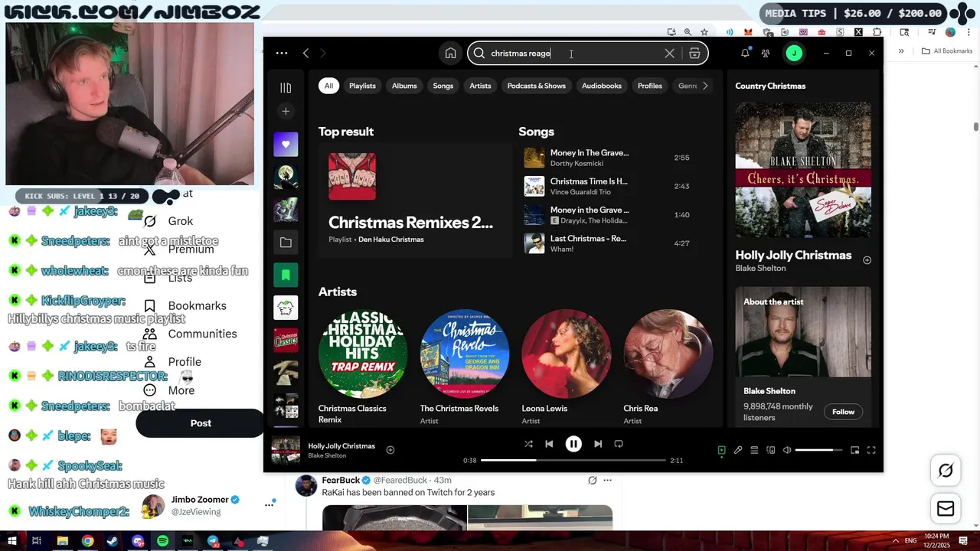This screenshot has height=551, width=980.
Task: Open the Christmas Remixes top result
Action: pyautogui.click(x=414, y=200)
